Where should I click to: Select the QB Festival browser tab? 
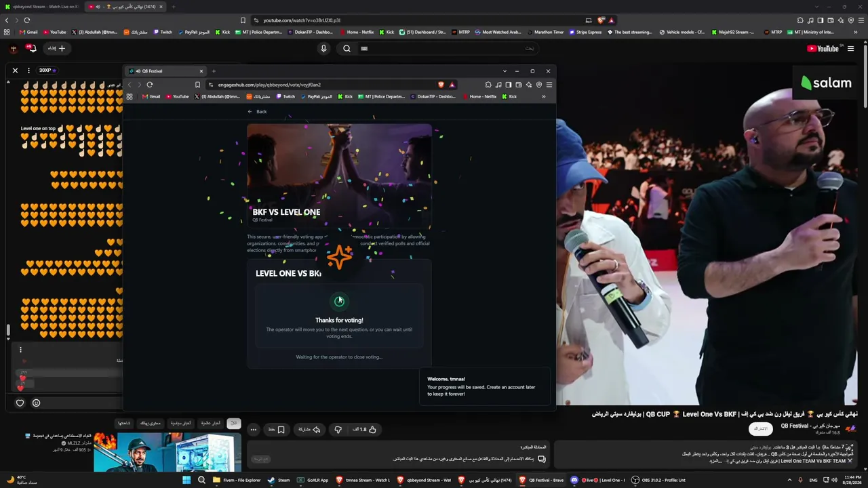(x=165, y=71)
